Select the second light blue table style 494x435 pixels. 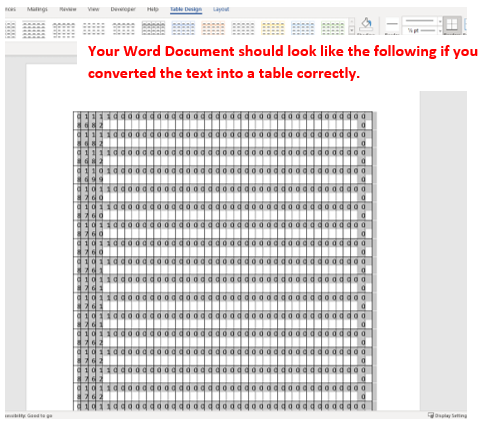[303, 28]
